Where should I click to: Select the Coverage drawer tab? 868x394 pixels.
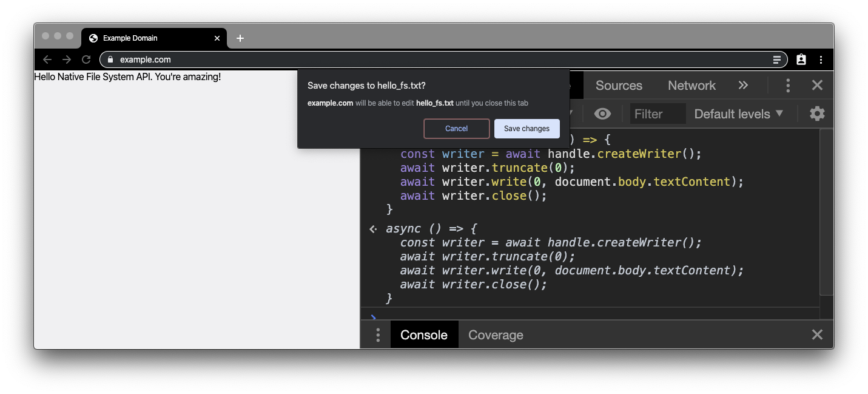[496, 335]
